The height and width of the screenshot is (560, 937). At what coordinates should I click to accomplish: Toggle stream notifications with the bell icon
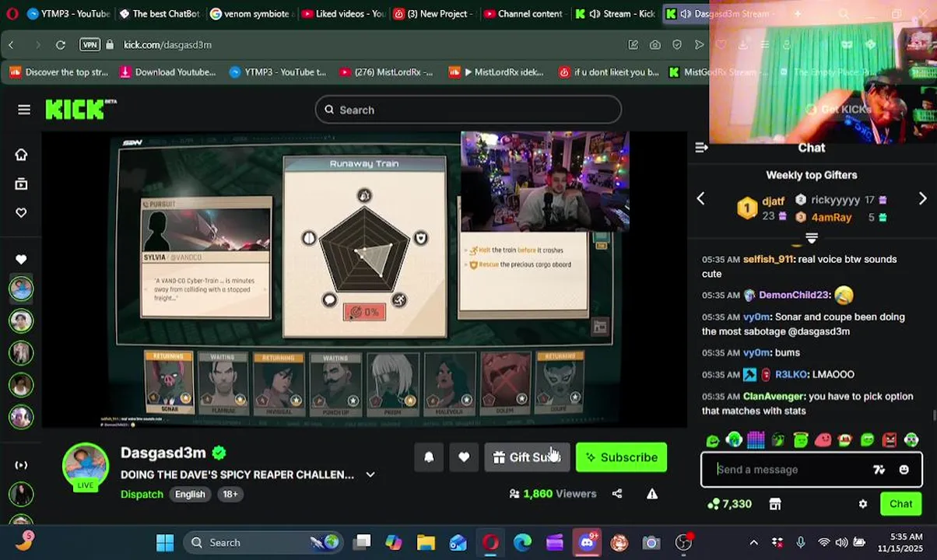tap(429, 457)
